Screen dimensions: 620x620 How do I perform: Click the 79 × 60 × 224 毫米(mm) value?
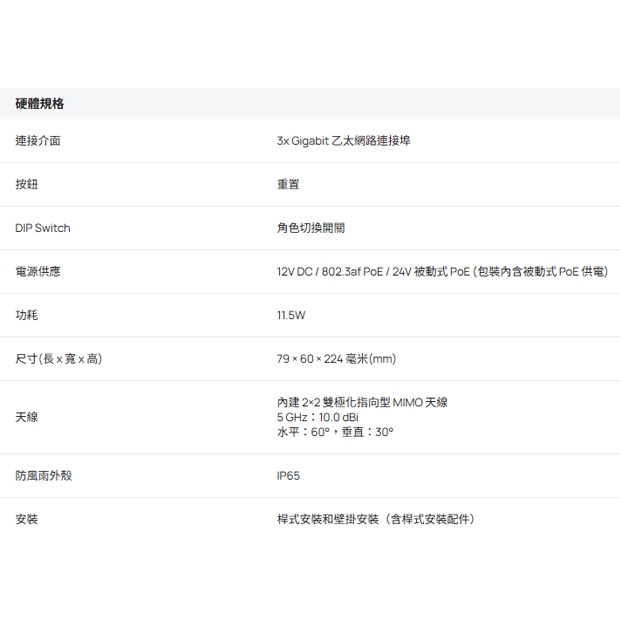pyautogui.click(x=336, y=359)
